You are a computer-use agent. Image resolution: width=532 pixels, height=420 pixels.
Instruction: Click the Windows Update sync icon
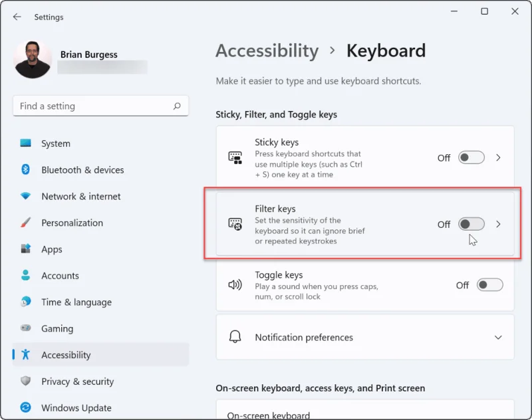click(x=25, y=407)
